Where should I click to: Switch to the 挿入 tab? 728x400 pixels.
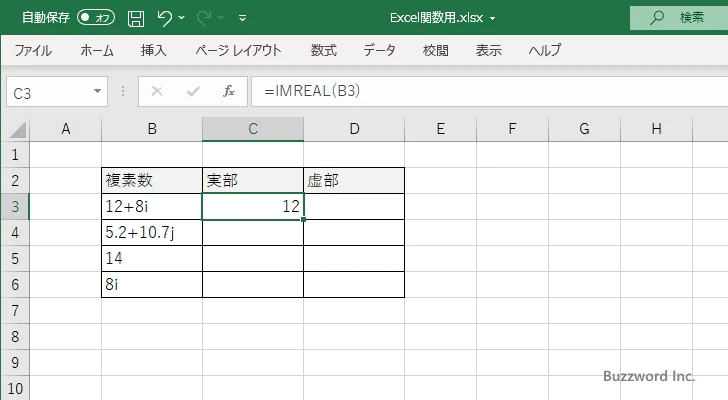(x=154, y=50)
